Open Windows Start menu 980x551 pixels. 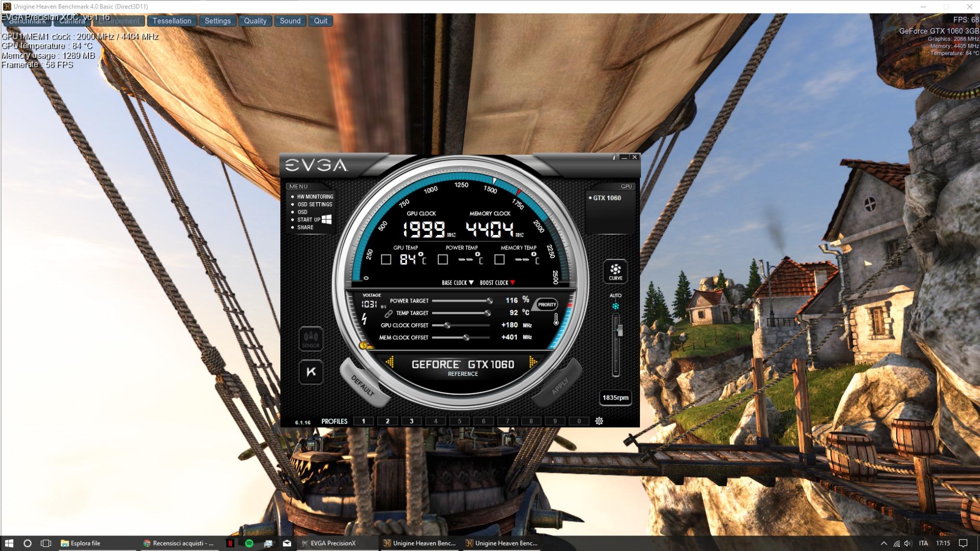(9, 543)
